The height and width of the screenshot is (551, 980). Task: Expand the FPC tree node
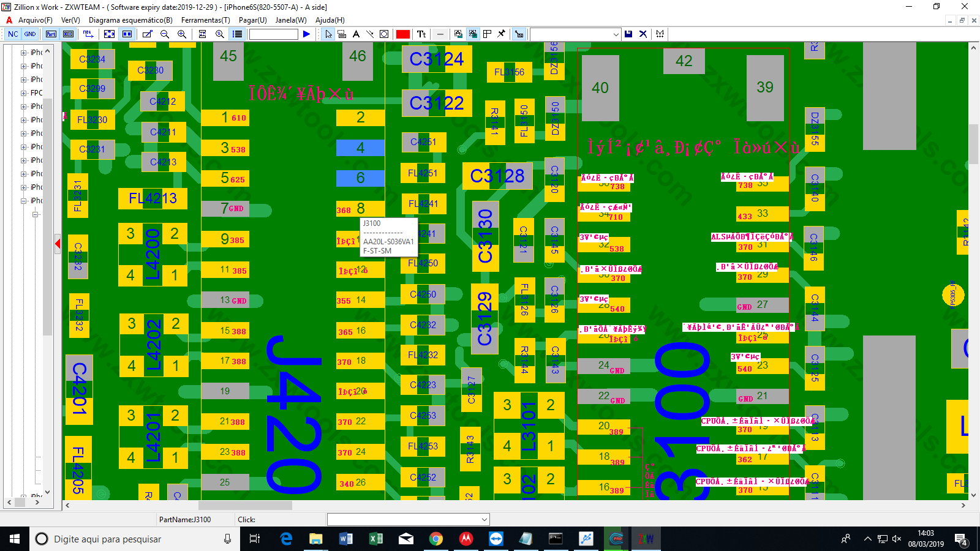point(24,93)
